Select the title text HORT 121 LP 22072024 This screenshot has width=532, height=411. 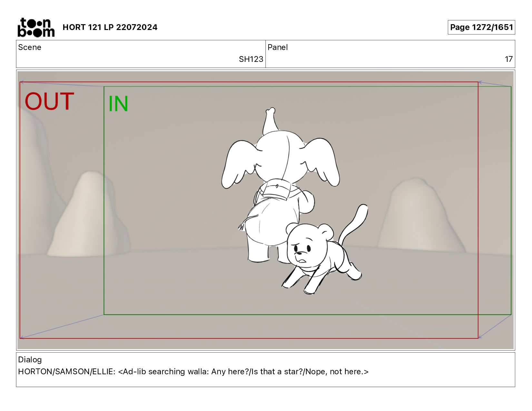[110, 27]
